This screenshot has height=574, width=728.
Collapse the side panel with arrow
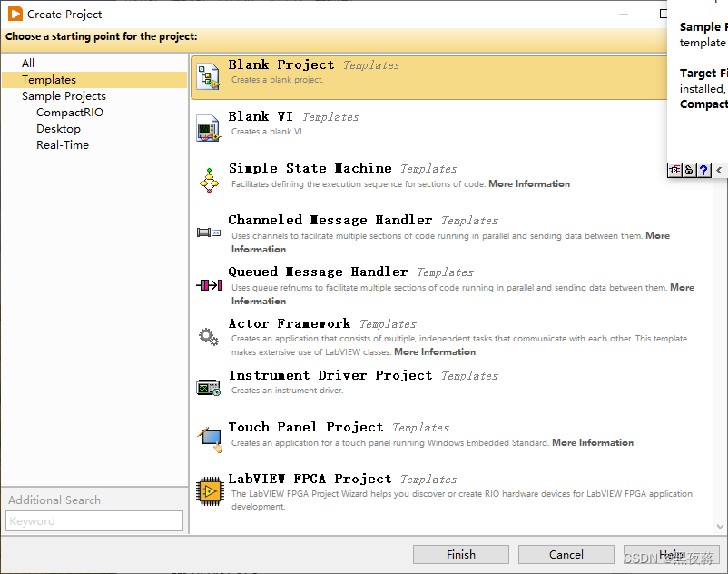[719, 170]
